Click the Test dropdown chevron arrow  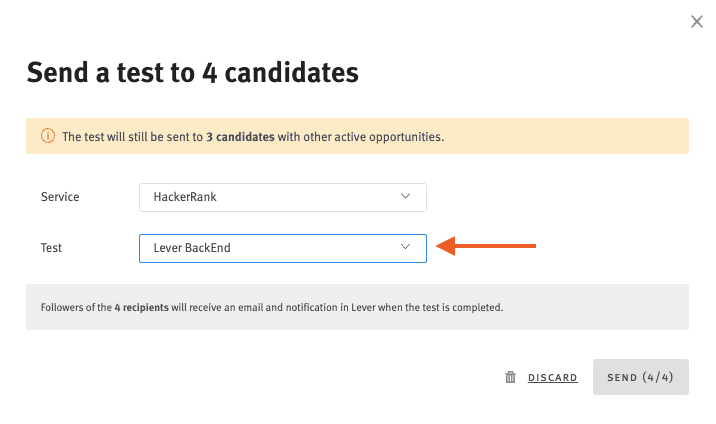pos(405,247)
